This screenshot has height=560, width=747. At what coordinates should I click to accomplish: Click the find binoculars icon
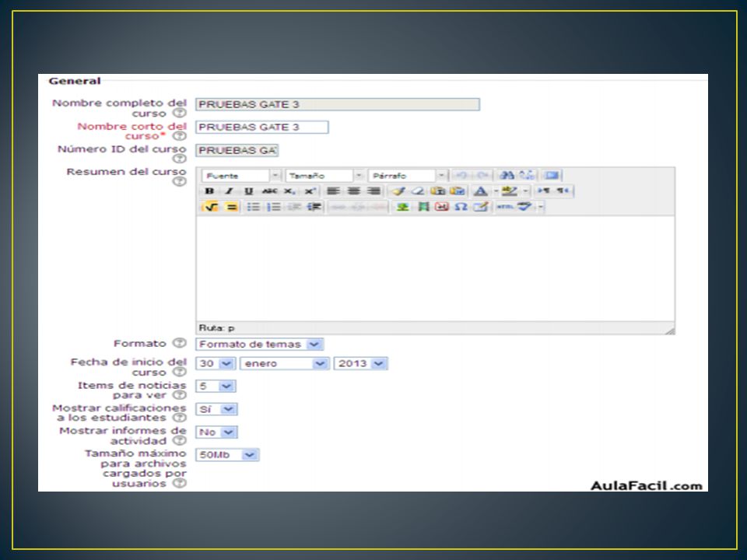pos(506,175)
